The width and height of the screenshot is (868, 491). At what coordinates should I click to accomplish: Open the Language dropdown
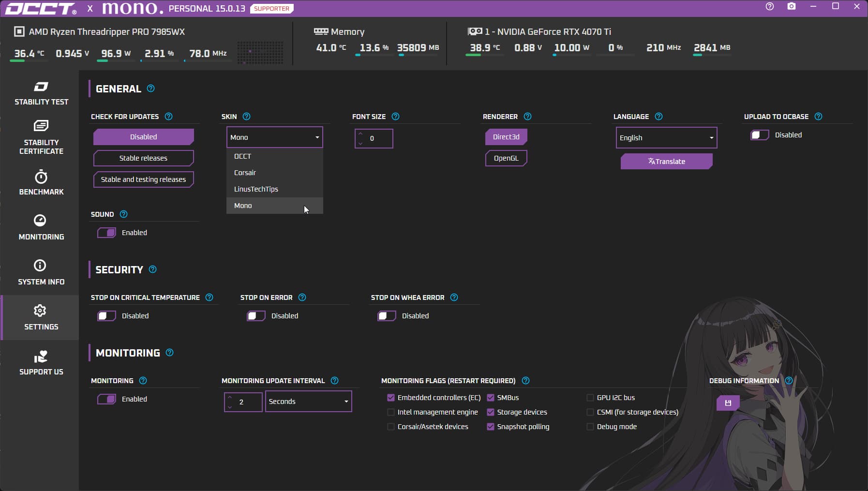tap(666, 137)
